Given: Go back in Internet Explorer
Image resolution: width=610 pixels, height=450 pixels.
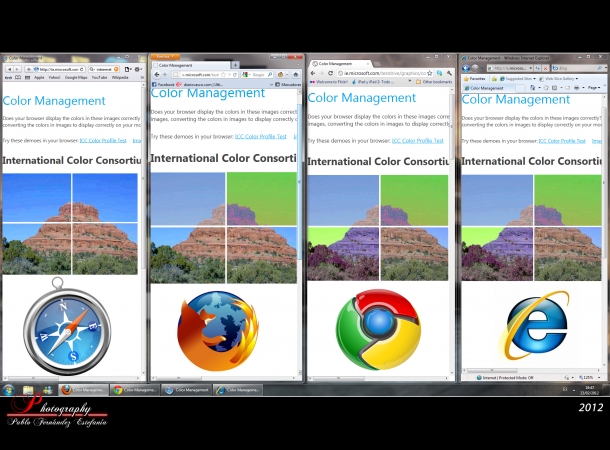Looking at the screenshot, I should tap(468, 68).
